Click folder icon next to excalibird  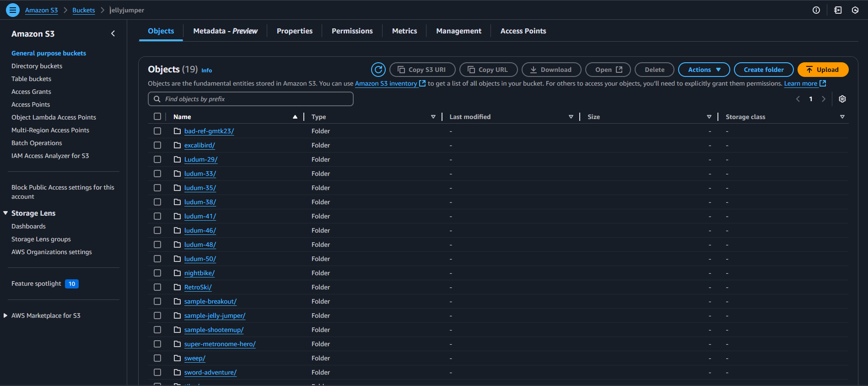(178, 145)
